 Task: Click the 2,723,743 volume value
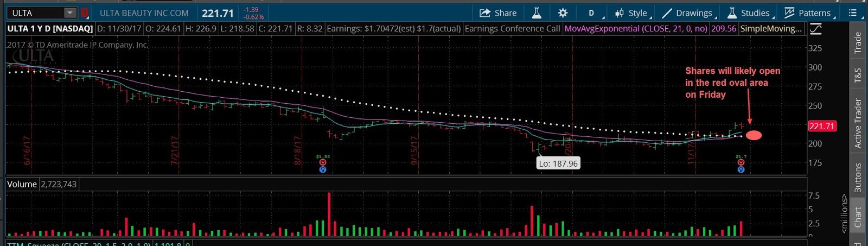[x=59, y=184]
